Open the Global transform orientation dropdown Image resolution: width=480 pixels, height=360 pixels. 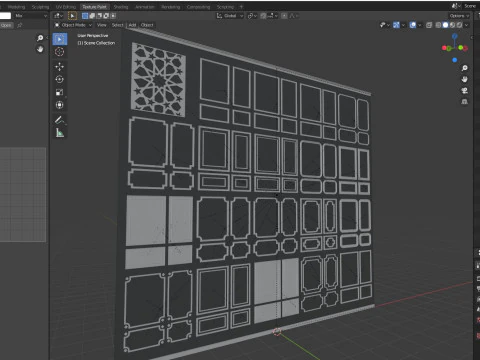click(x=230, y=16)
